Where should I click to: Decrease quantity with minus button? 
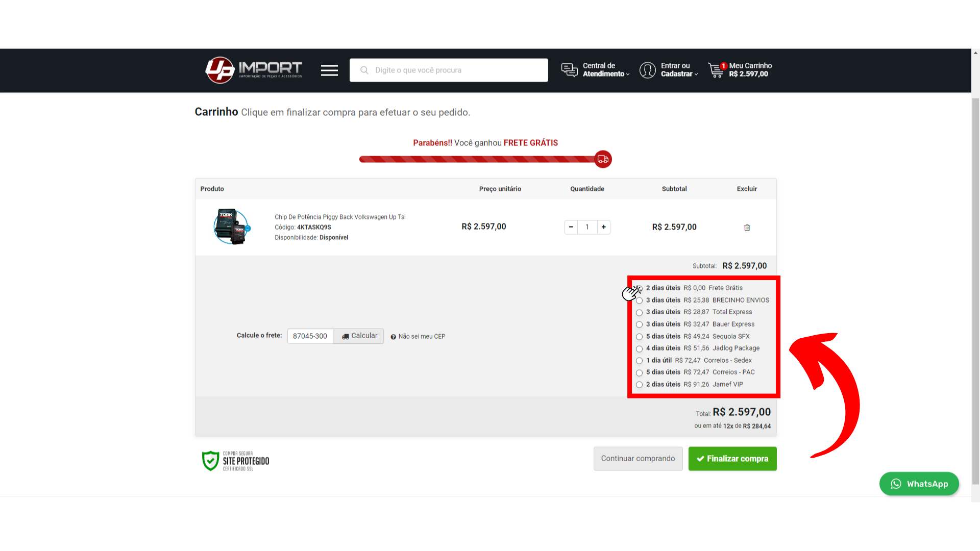tap(571, 227)
